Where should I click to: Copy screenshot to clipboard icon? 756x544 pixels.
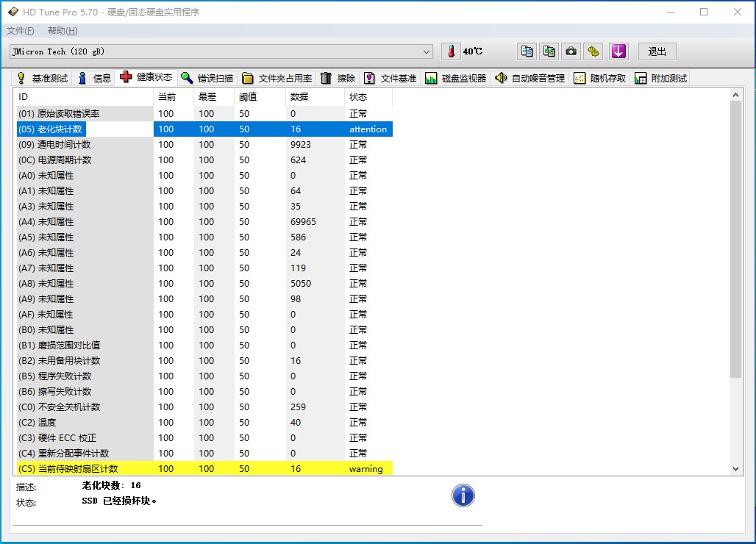(x=549, y=51)
